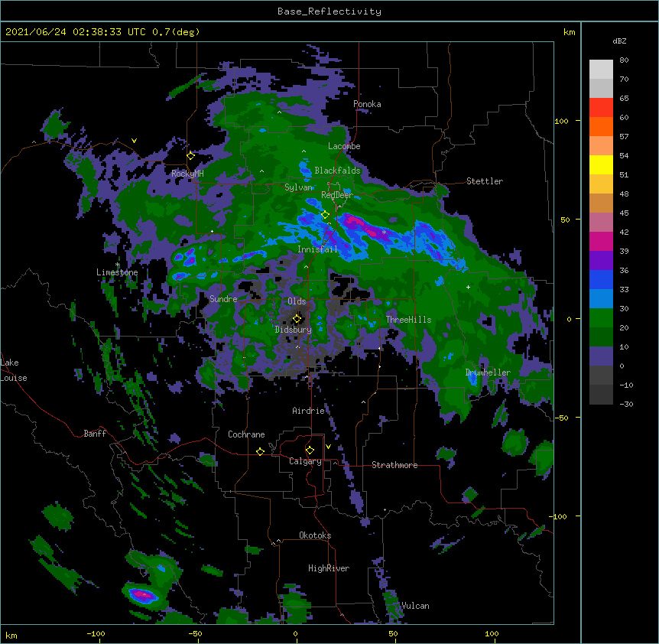Click the yellow V marker right of Calgary
This screenshot has width=659, height=644.
pos(328,447)
